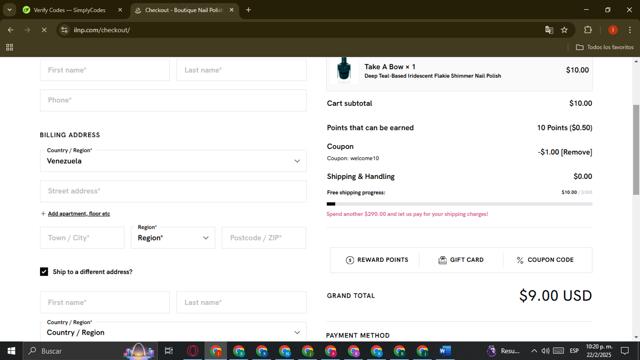Open the Gift Card option
The width and height of the screenshot is (640, 360).
461,260
